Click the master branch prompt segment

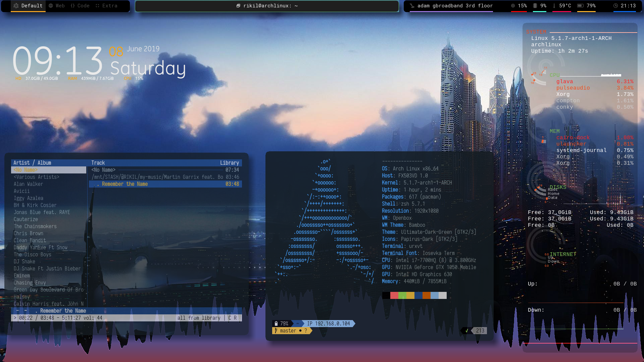click(292, 330)
